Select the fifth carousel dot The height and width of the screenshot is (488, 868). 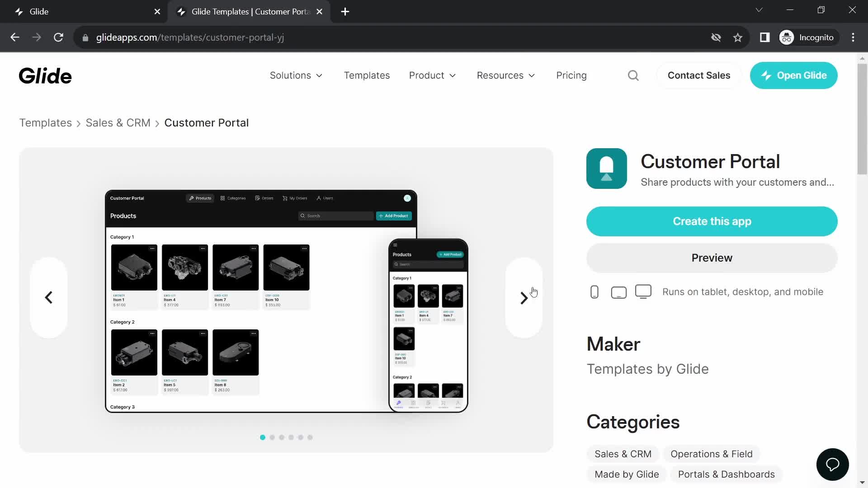(301, 437)
